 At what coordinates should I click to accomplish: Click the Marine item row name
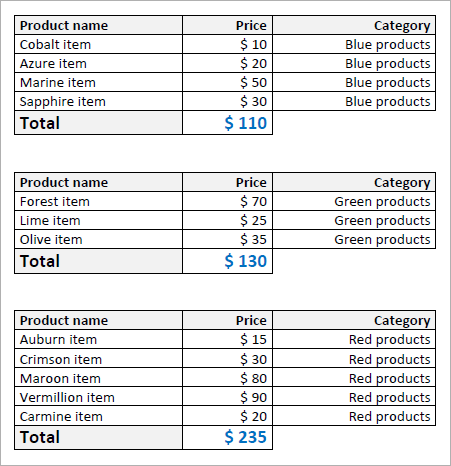click(x=98, y=82)
